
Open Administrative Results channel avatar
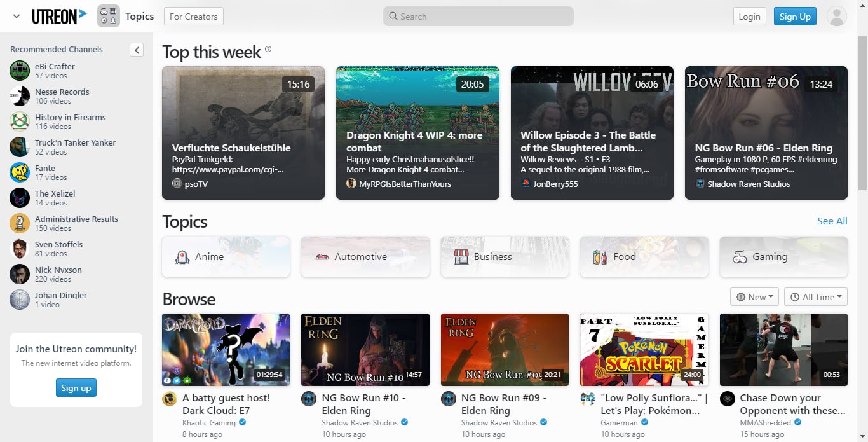pyautogui.click(x=20, y=223)
